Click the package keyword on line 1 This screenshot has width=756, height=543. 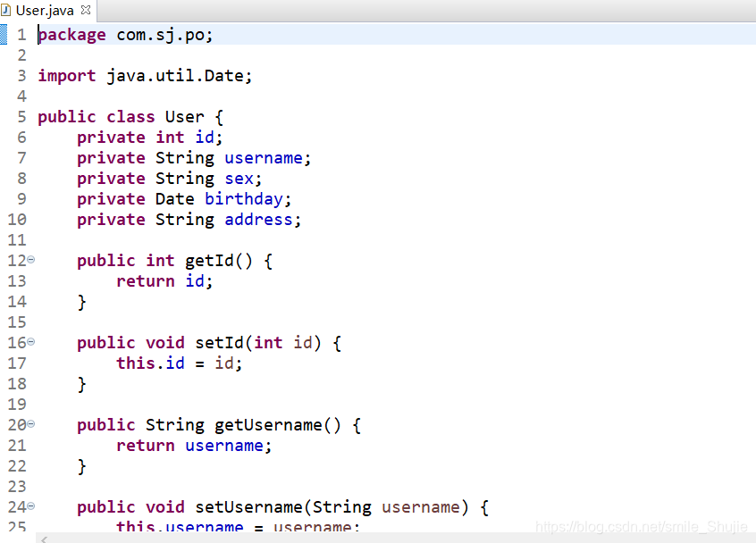[71, 35]
